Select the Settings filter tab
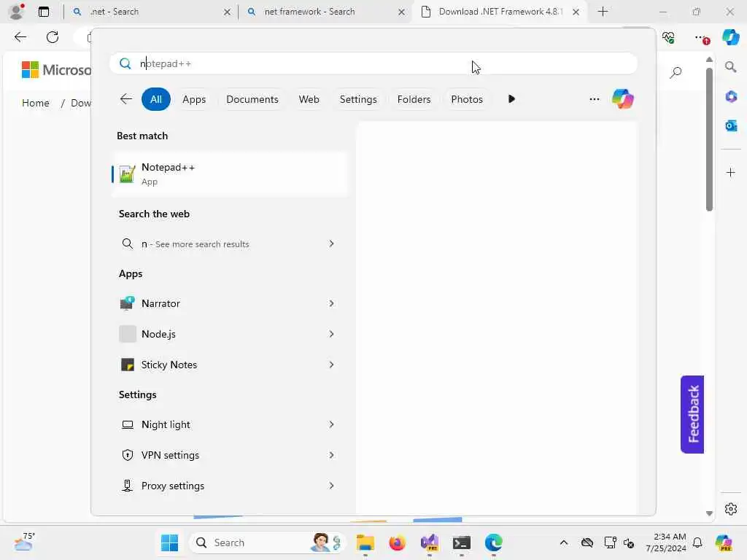Viewport: 747px width, 560px height. click(358, 99)
